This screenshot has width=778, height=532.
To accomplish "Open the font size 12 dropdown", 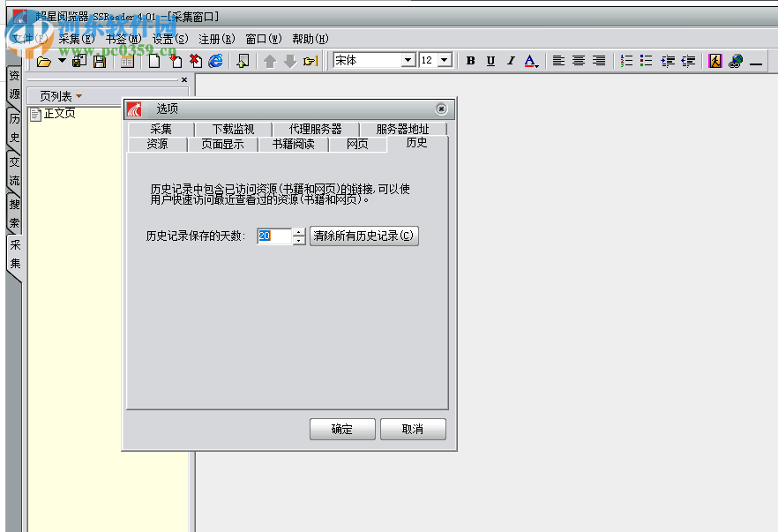I will (x=445, y=60).
